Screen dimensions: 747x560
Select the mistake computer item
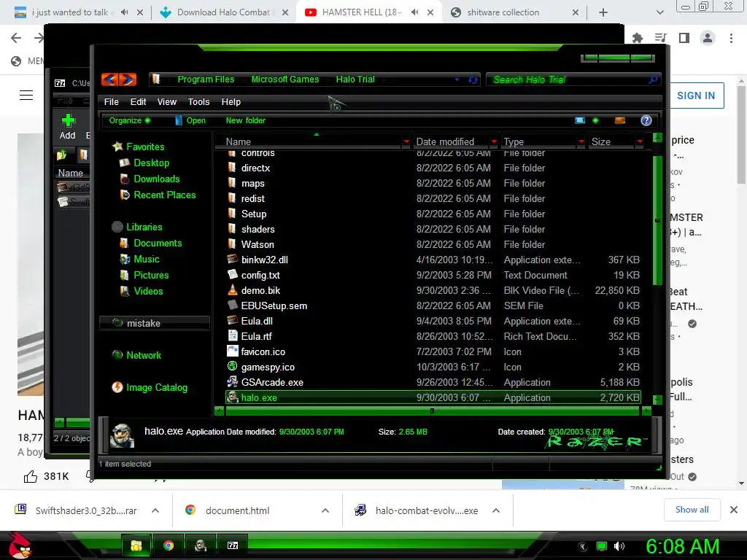point(155,323)
